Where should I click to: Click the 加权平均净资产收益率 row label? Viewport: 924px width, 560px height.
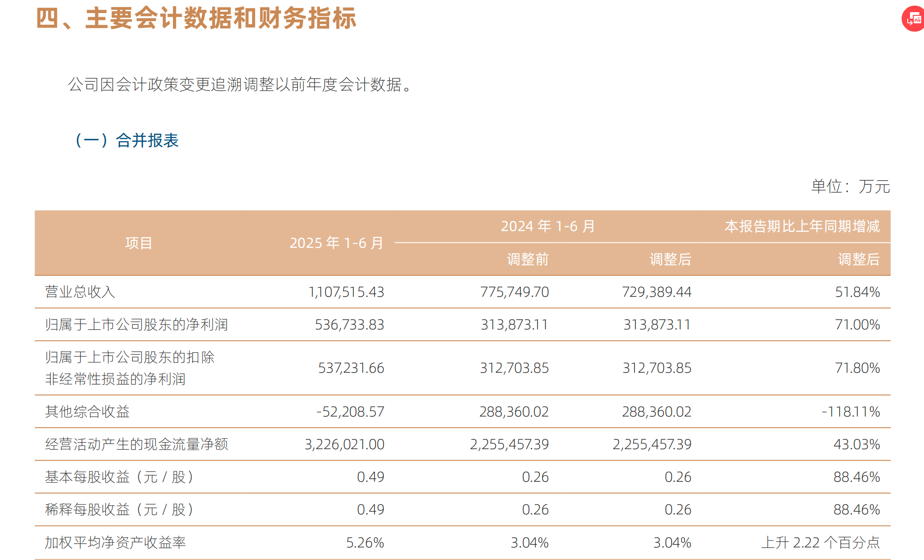pyautogui.click(x=115, y=542)
